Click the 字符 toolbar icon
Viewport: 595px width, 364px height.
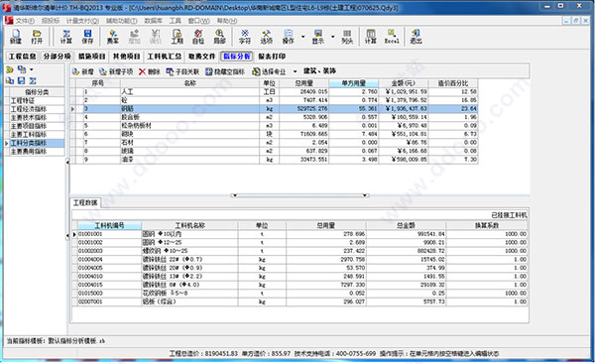245,37
